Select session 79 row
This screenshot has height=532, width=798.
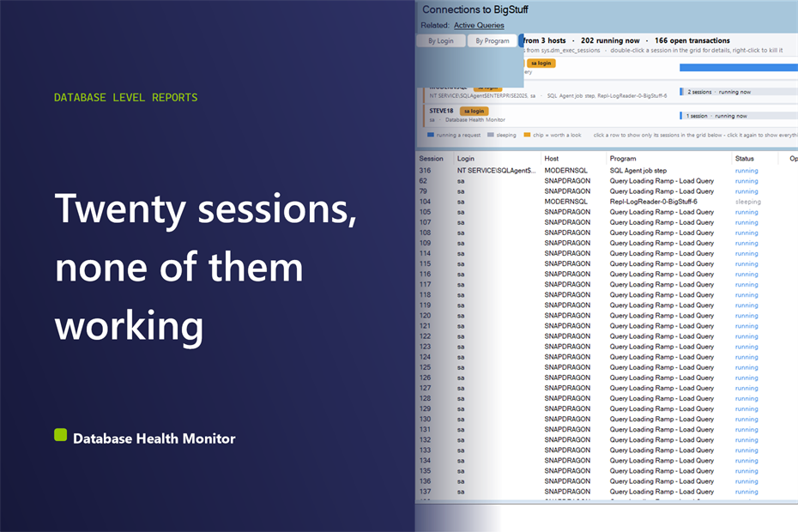[607, 191]
